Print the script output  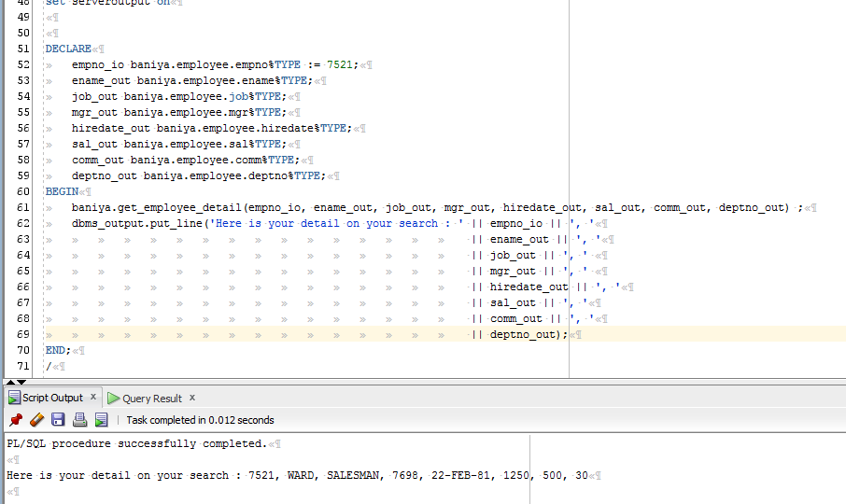80,420
